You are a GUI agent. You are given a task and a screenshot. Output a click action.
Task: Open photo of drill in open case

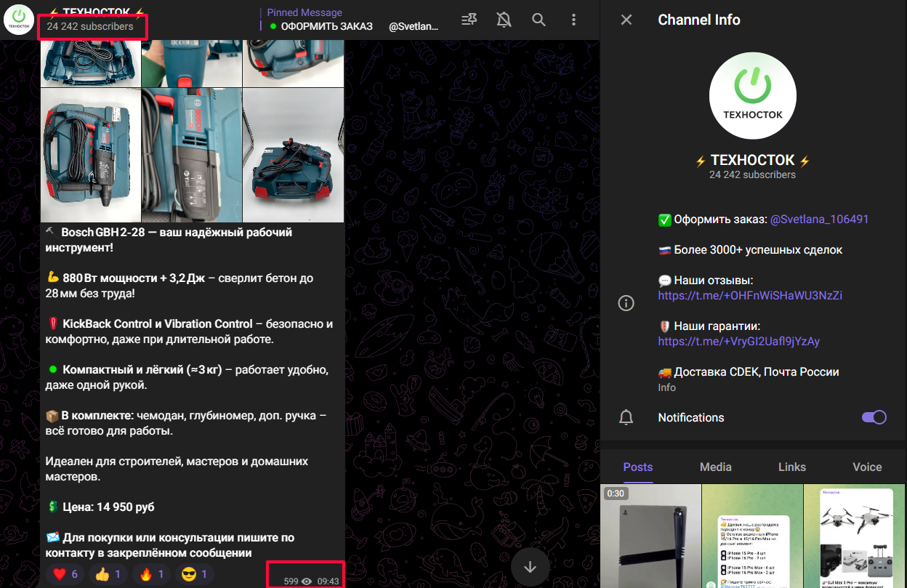coord(91,155)
